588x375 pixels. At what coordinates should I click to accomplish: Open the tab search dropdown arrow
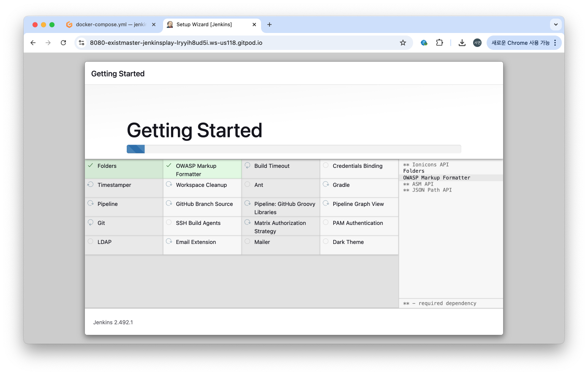pyautogui.click(x=556, y=25)
